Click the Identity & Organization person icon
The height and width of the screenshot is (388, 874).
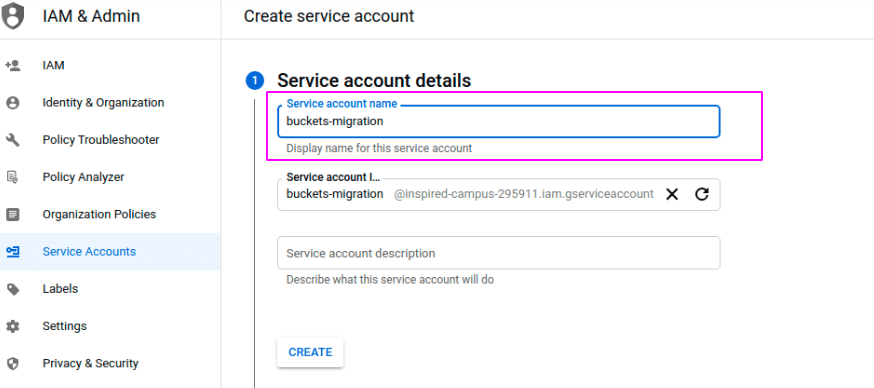pos(12,103)
